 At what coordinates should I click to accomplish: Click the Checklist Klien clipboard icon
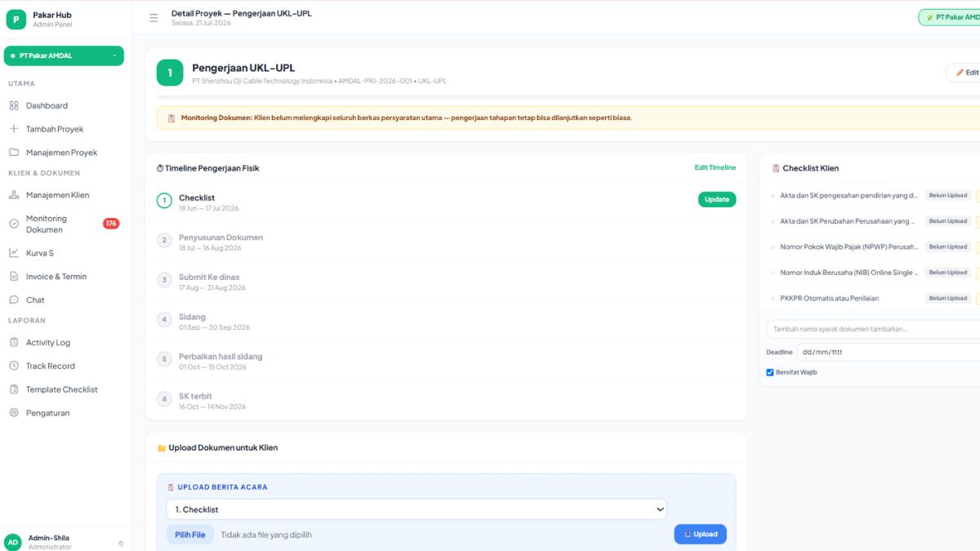point(776,168)
